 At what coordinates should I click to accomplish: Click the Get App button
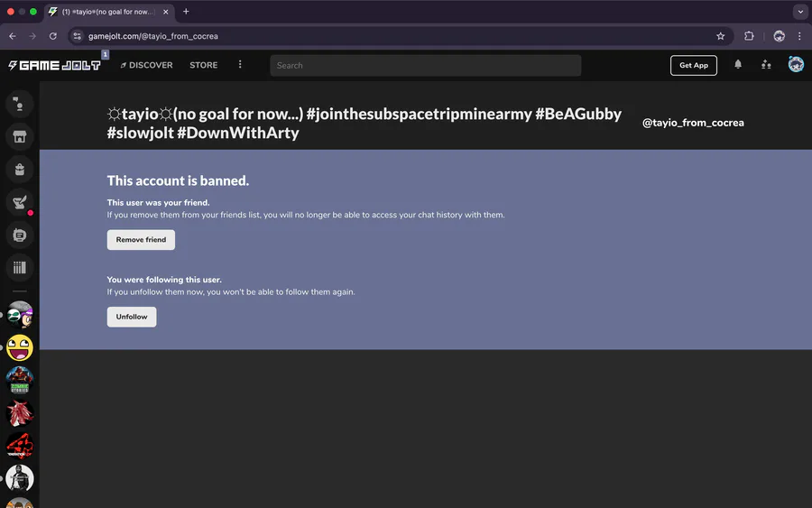click(694, 65)
